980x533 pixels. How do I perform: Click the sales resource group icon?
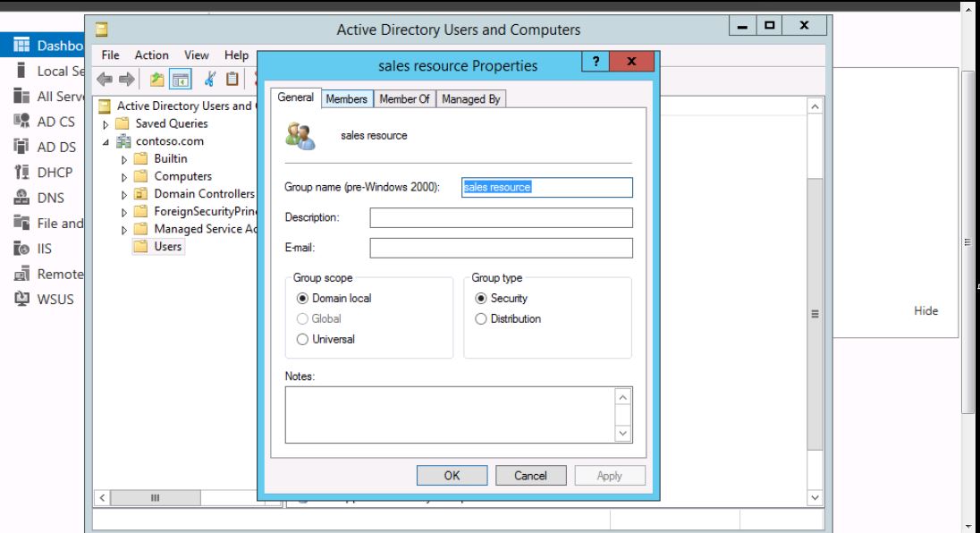[x=300, y=136]
